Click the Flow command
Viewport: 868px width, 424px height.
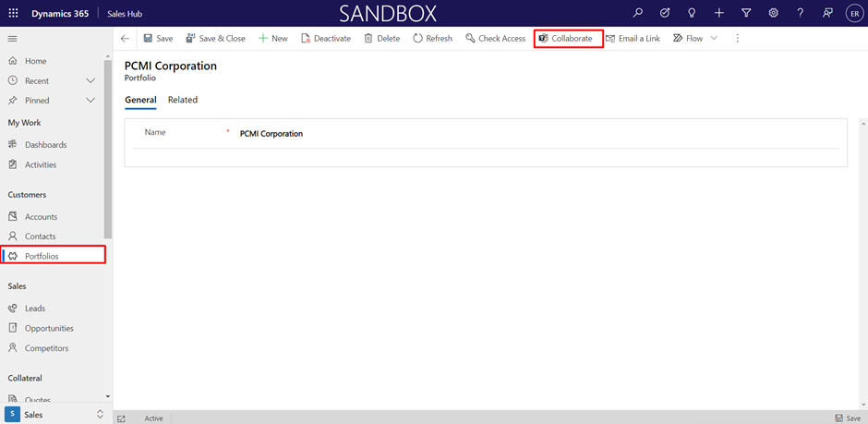tap(688, 39)
